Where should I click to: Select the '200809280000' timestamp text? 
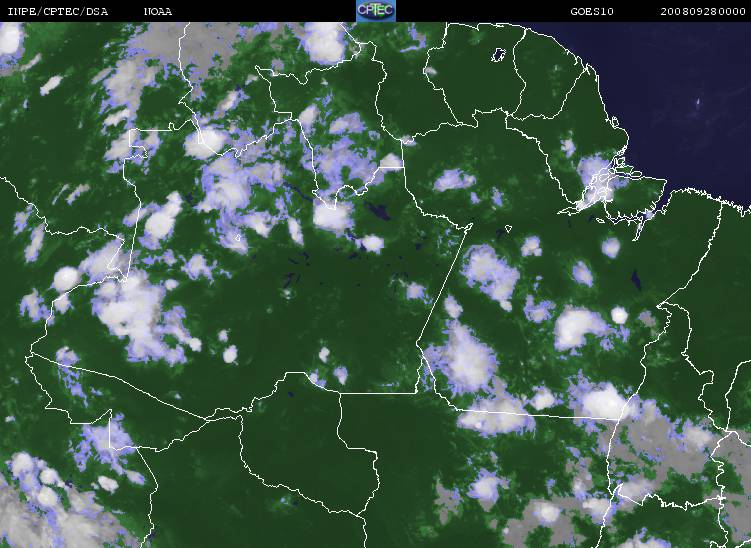[703, 12]
